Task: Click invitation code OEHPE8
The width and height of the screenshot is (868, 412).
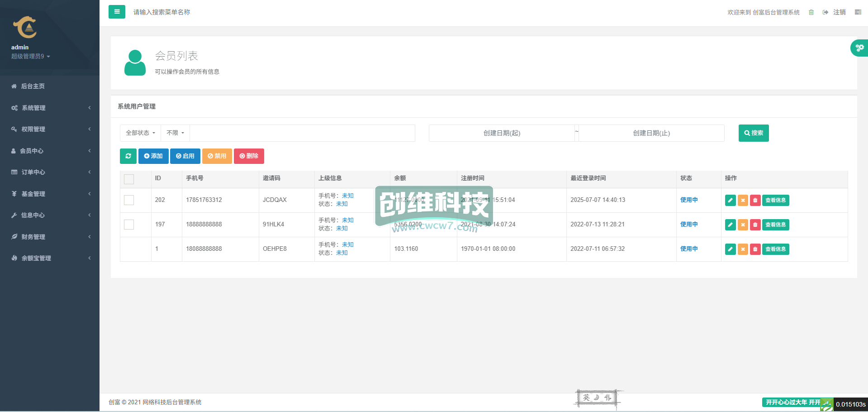Action: 275,249
